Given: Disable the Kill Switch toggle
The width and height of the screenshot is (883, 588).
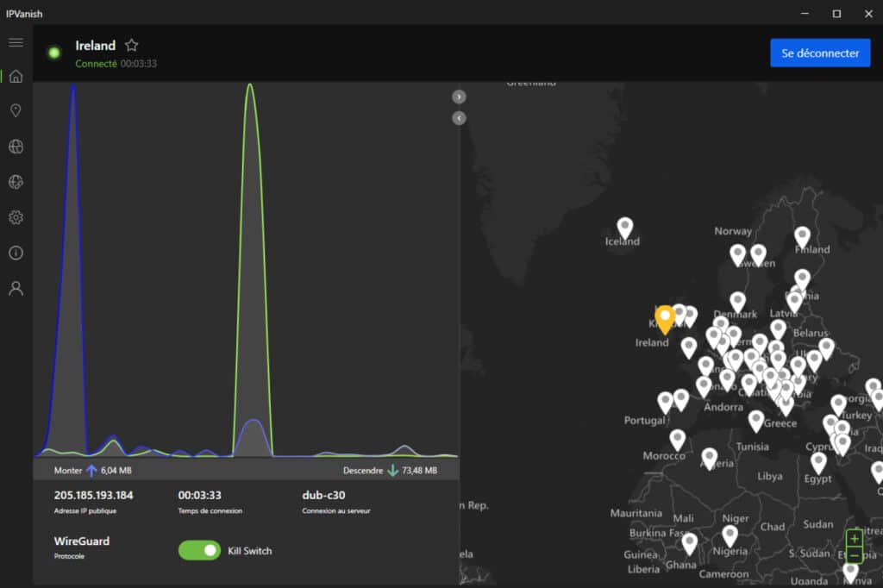Looking at the screenshot, I should coord(199,550).
